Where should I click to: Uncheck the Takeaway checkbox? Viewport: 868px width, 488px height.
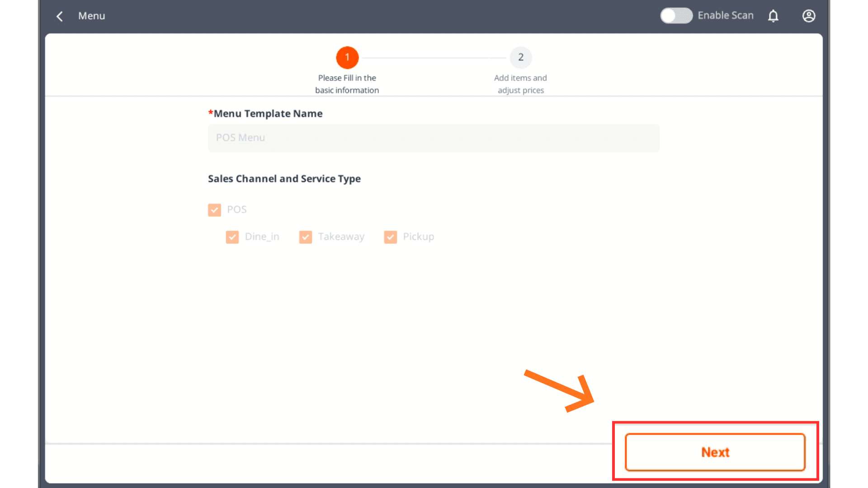point(306,237)
